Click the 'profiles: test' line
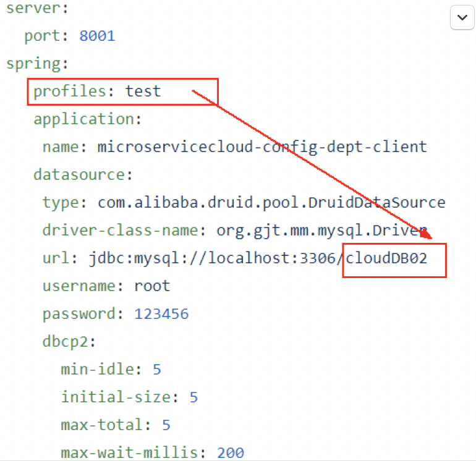Viewport: 476px width, 461px height. point(97,91)
